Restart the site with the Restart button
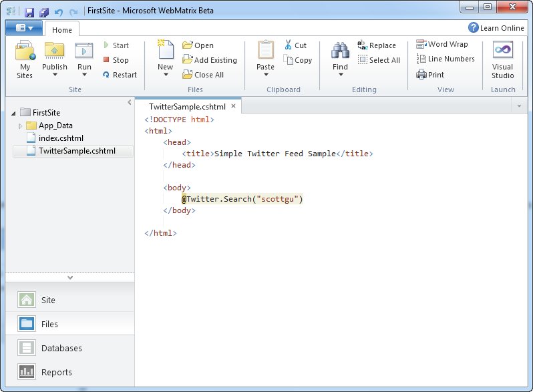This screenshot has width=533, height=392. pos(120,75)
